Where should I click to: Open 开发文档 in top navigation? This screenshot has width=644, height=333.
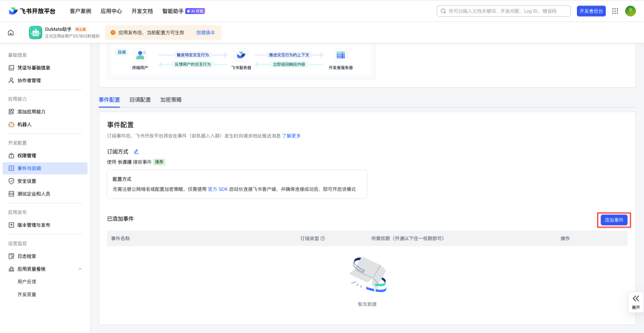click(x=142, y=11)
